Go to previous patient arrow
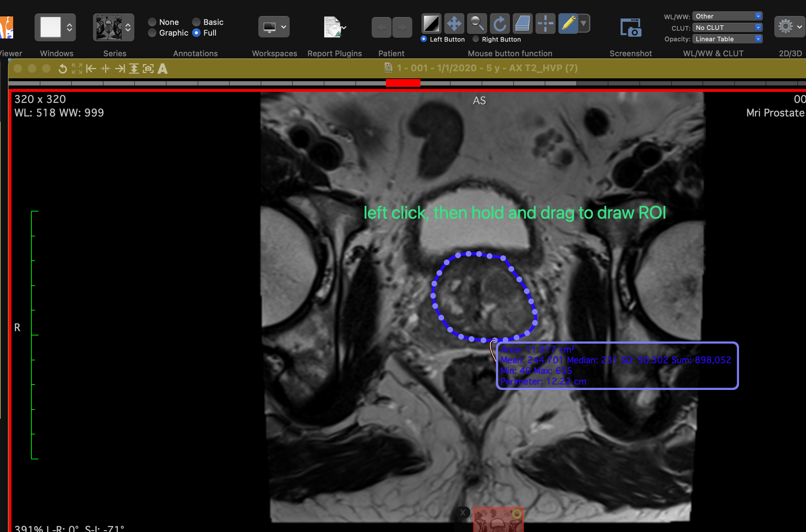 (x=382, y=27)
